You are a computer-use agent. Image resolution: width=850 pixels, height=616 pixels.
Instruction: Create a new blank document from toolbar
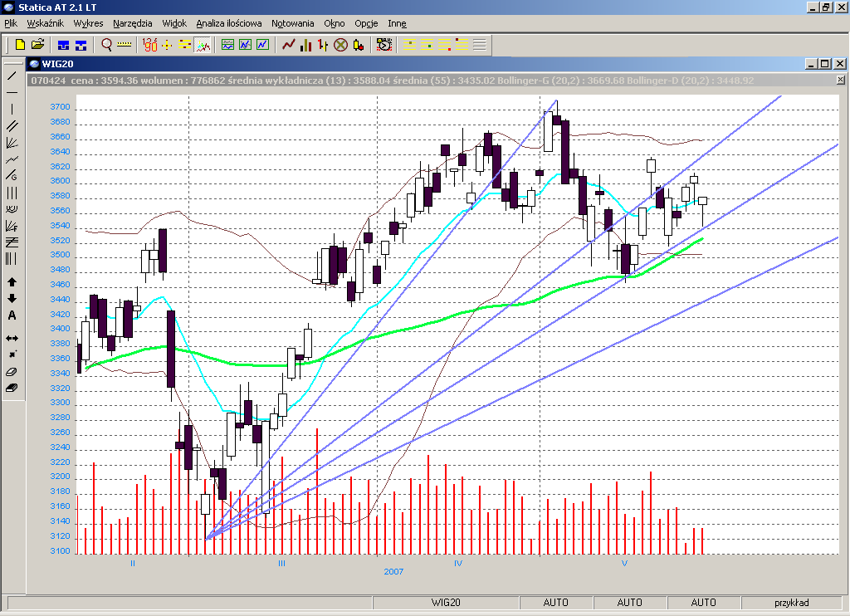(20, 45)
